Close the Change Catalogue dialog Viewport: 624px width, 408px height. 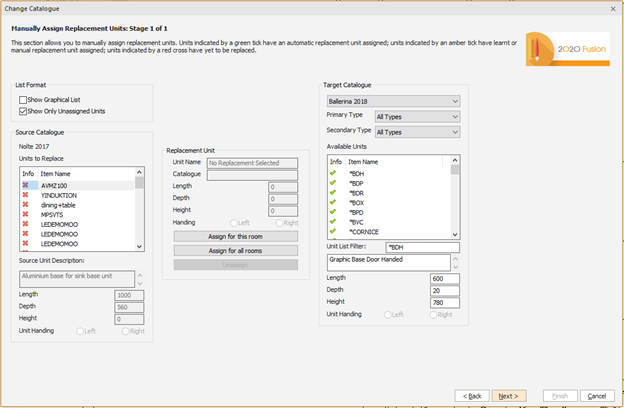click(x=613, y=8)
